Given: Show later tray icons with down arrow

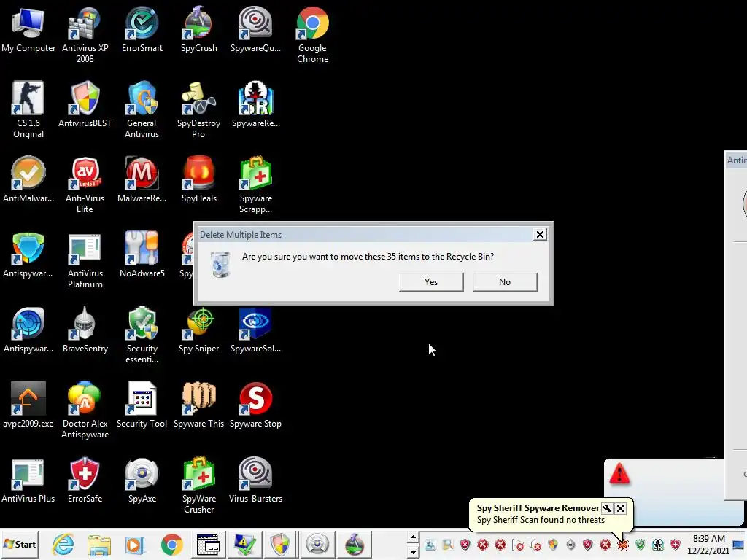Looking at the screenshot, I should [413, 553].
